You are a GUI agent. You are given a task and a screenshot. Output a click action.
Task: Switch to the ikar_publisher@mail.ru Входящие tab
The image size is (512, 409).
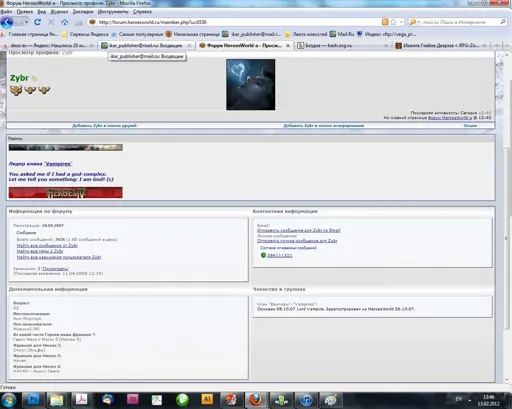(146, 45)
